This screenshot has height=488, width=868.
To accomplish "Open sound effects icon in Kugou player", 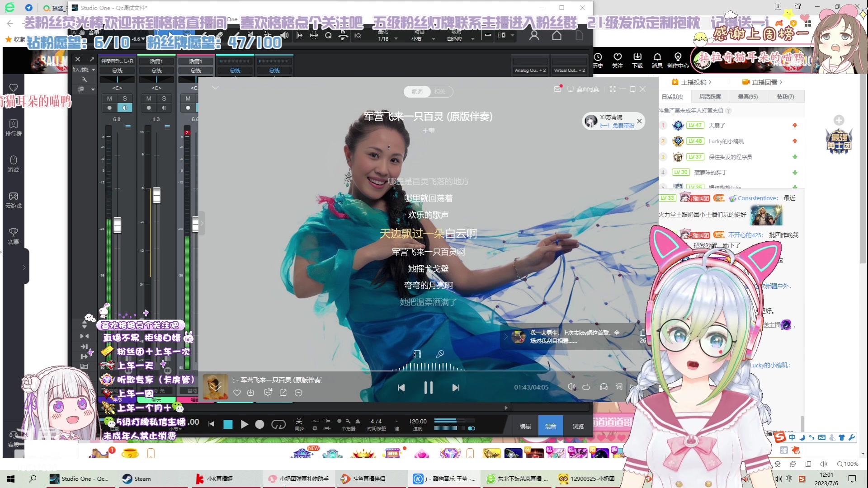I will [571, 387].
